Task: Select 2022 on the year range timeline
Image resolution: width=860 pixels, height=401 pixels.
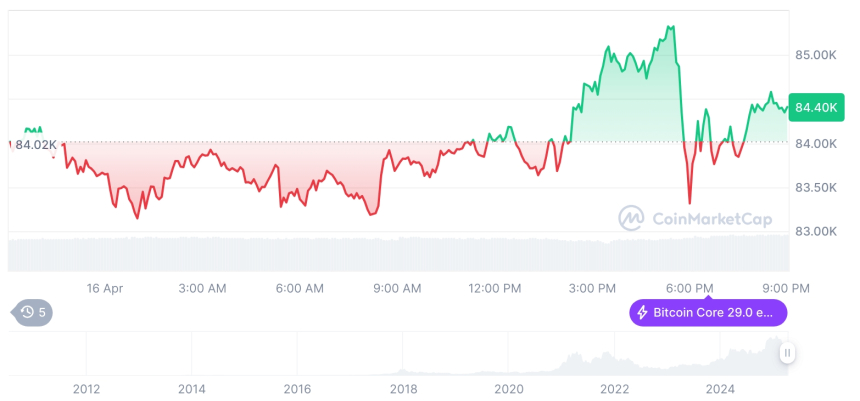Action: [614, 388]
